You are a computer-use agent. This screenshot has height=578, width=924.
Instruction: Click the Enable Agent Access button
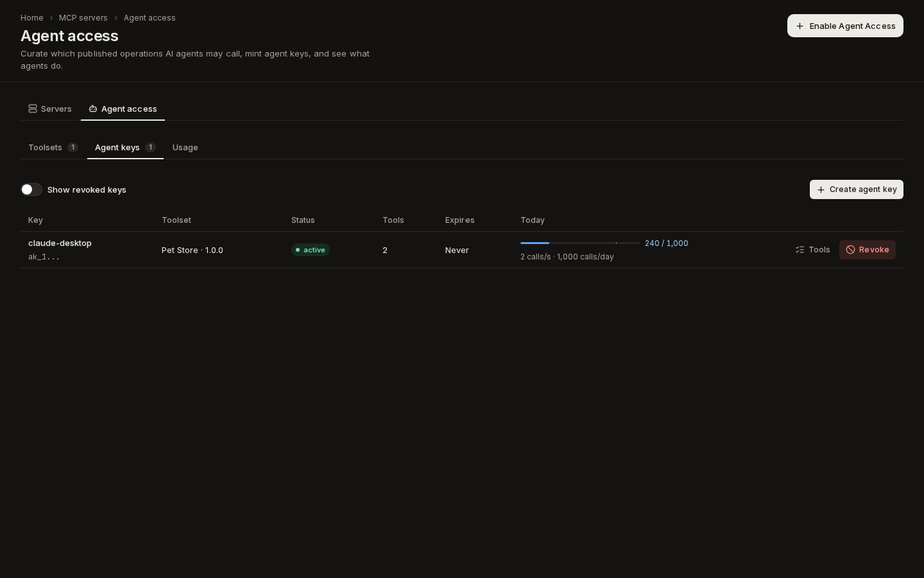[845, 26]
